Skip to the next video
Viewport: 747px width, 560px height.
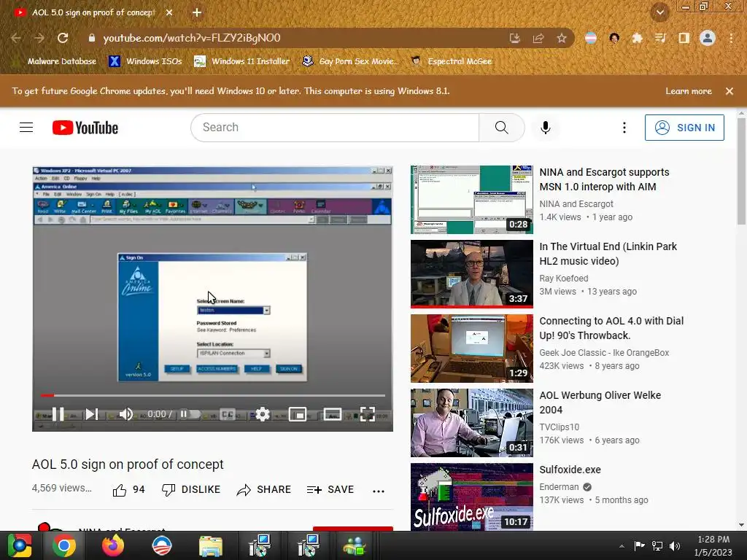coord(91,414)
